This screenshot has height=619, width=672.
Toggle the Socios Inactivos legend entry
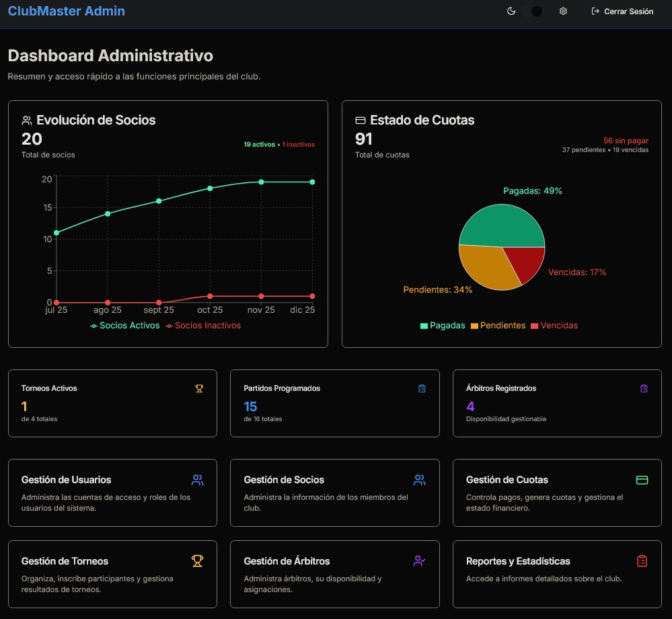click(x=203, y=326)
